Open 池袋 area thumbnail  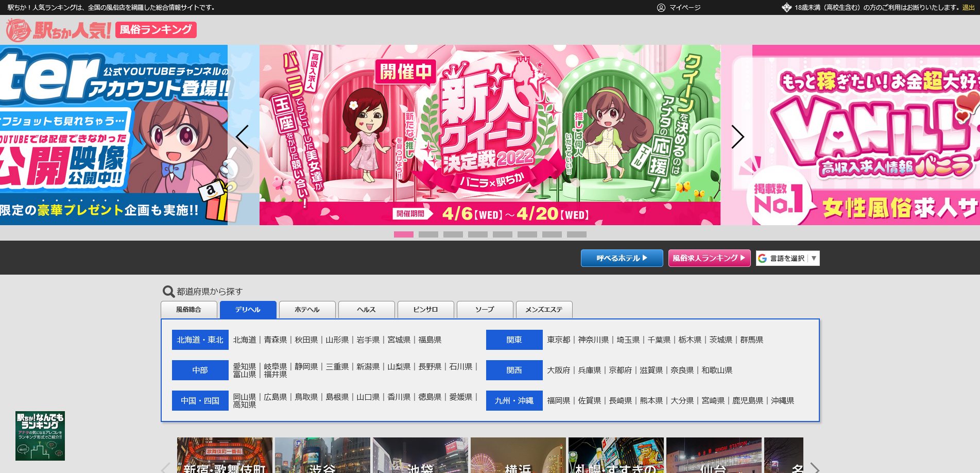coord(420,455)
